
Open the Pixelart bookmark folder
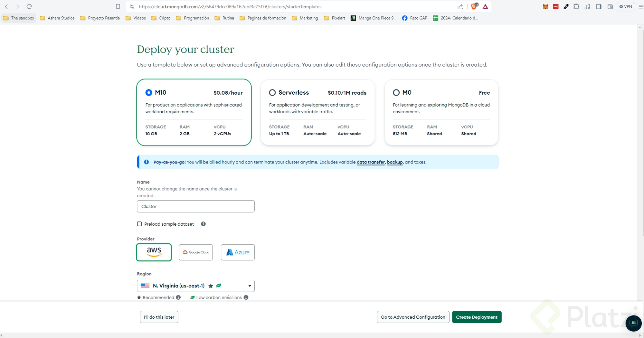click(334, 18)
